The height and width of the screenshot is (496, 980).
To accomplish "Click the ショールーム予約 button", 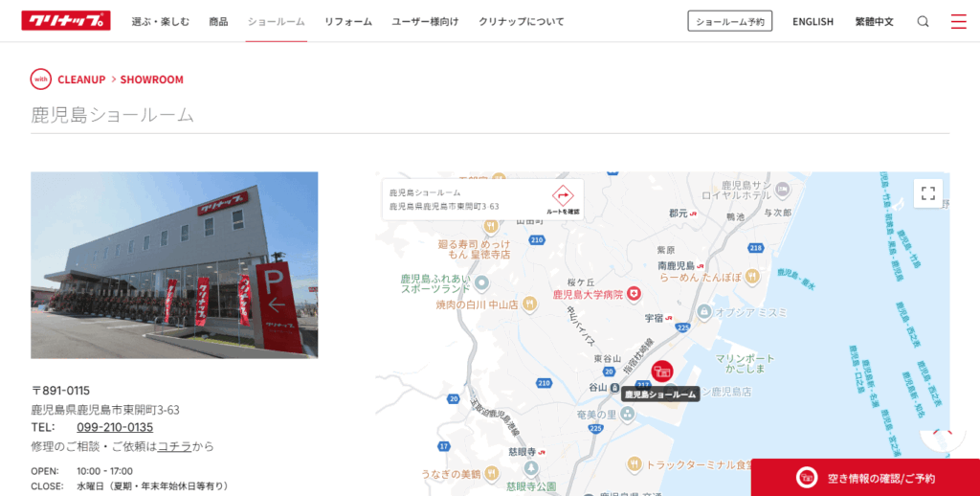I will point(730,21).
